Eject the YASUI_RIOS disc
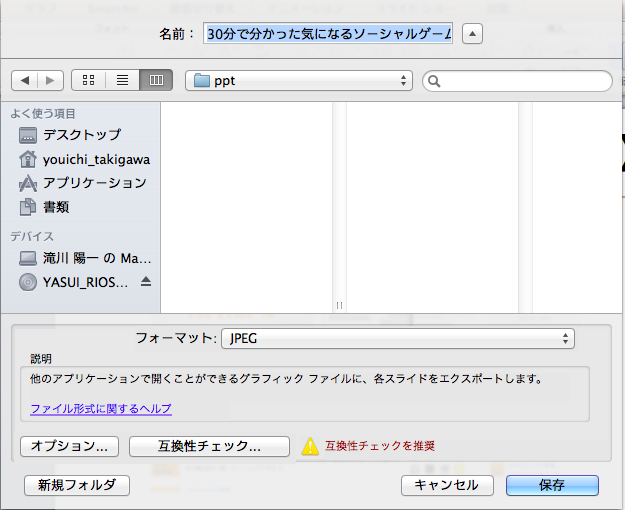 [x=146, y=282]
